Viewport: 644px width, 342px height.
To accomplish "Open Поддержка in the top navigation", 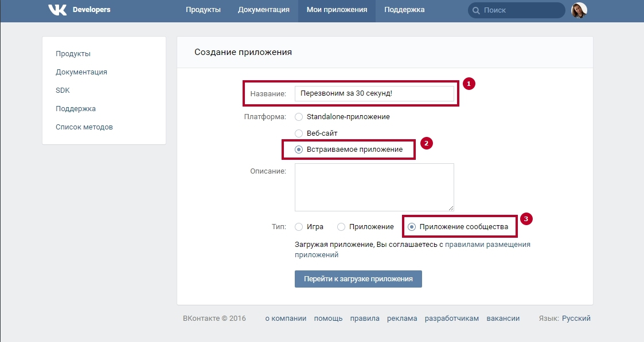I will (404, 10).
